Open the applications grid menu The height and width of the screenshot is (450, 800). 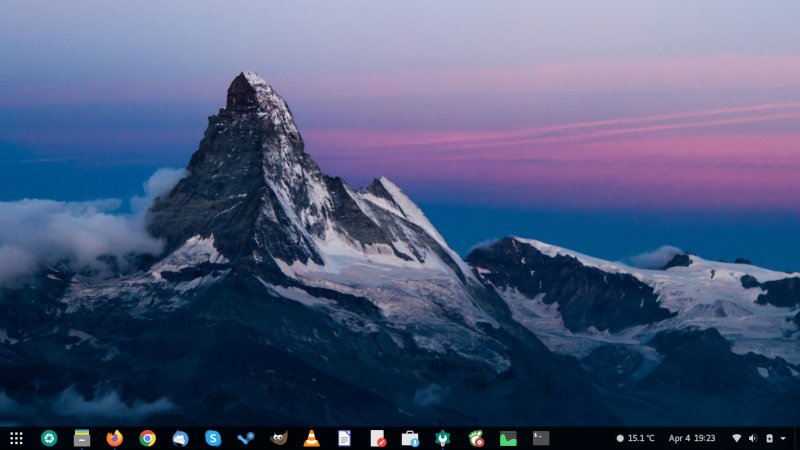(16, 438)
